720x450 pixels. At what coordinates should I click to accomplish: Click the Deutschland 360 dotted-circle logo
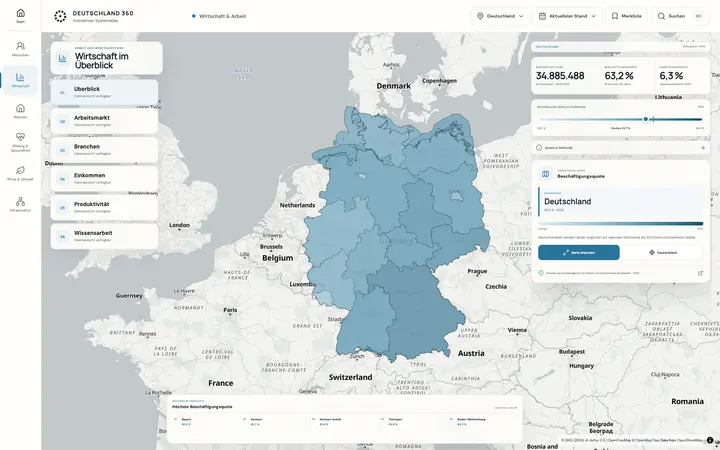tap(60, 16)
